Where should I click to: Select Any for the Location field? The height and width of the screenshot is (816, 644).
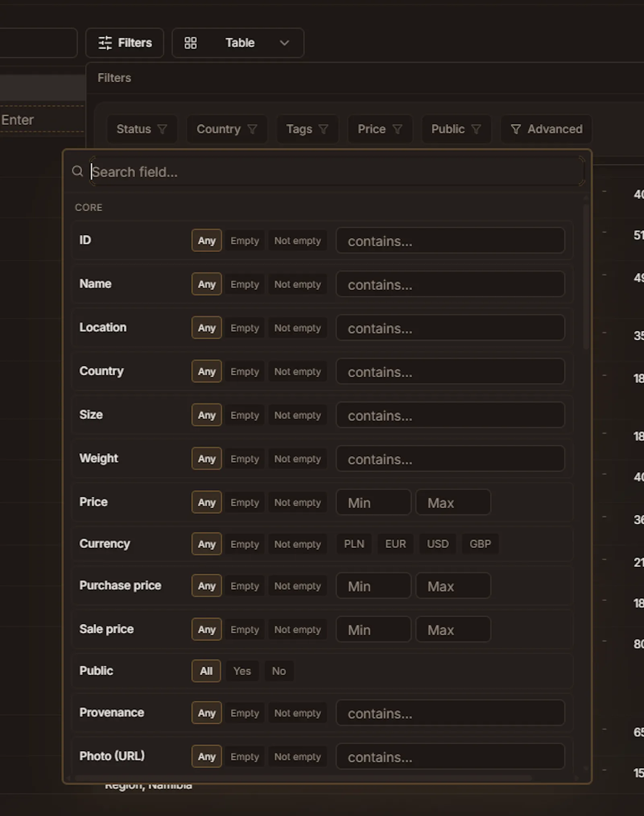click(206, 328)
